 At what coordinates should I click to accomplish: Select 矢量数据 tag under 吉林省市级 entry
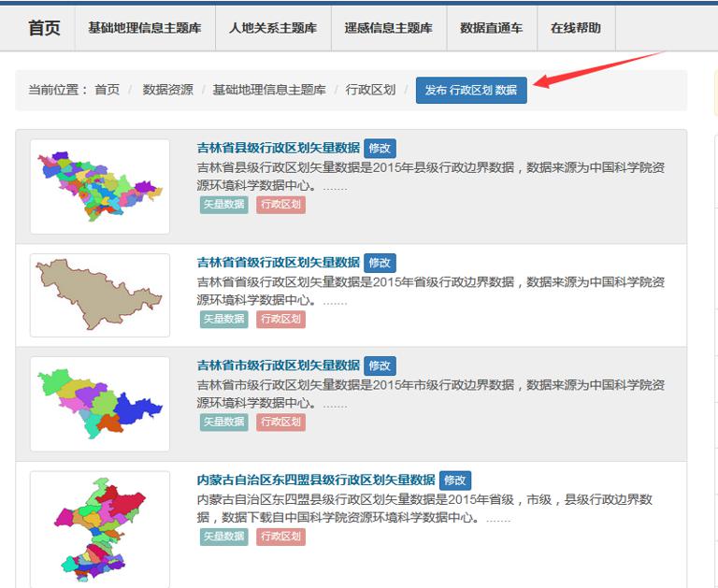pos(224,422)
